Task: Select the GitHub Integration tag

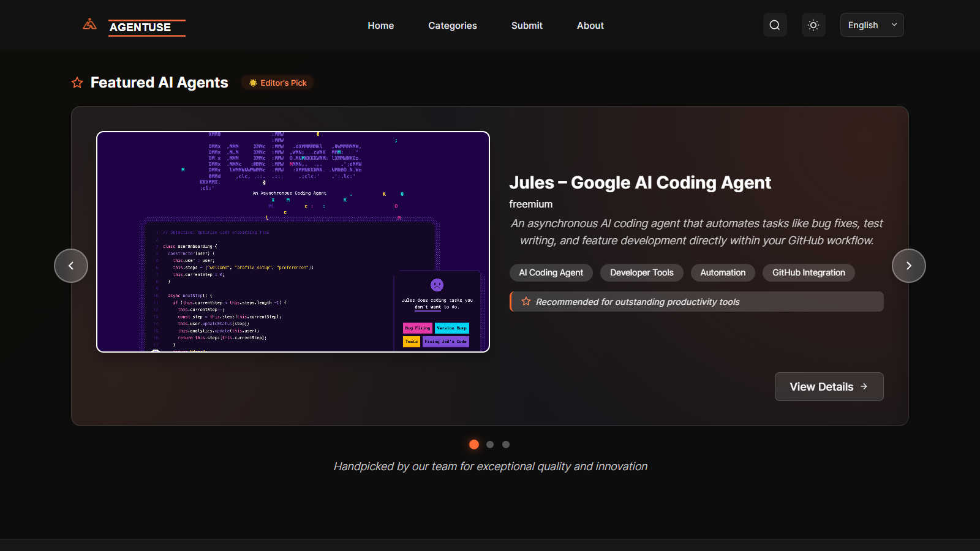Action: [x=809, y=272]
